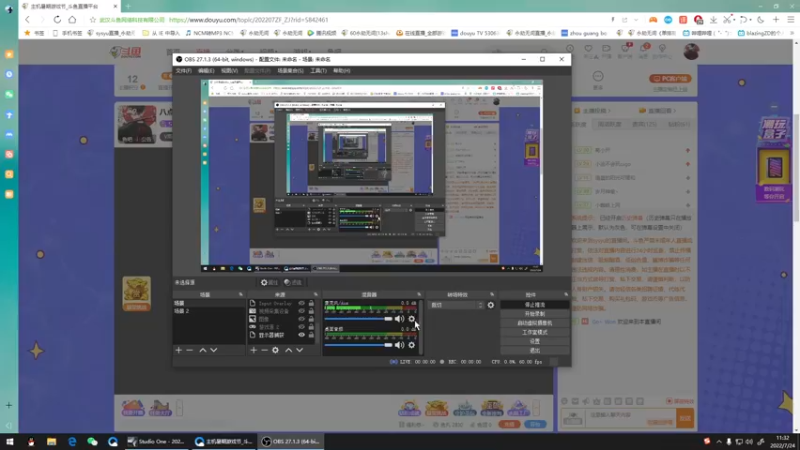Image resolution: width=800 pixels, height=450 pixels.
Task: Open File Explorer from taskbar
Action: click(x=52, y=442)
